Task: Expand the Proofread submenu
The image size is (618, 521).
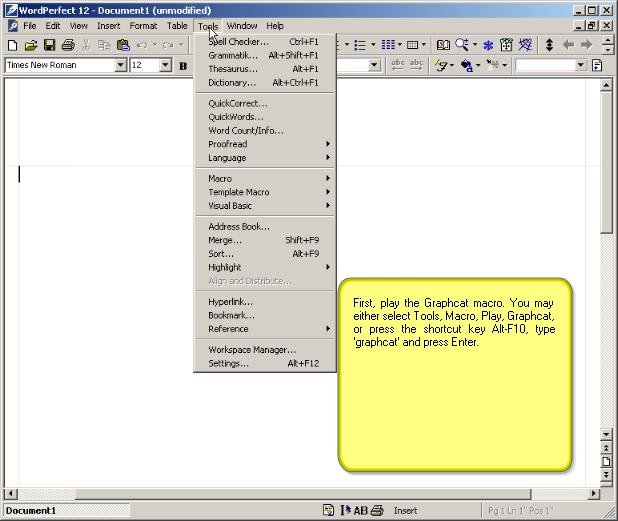Action: coord(265,144)
